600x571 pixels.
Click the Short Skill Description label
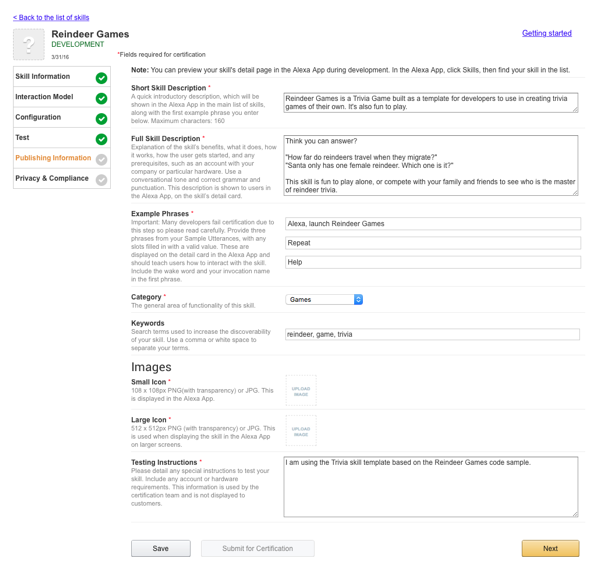168,88
